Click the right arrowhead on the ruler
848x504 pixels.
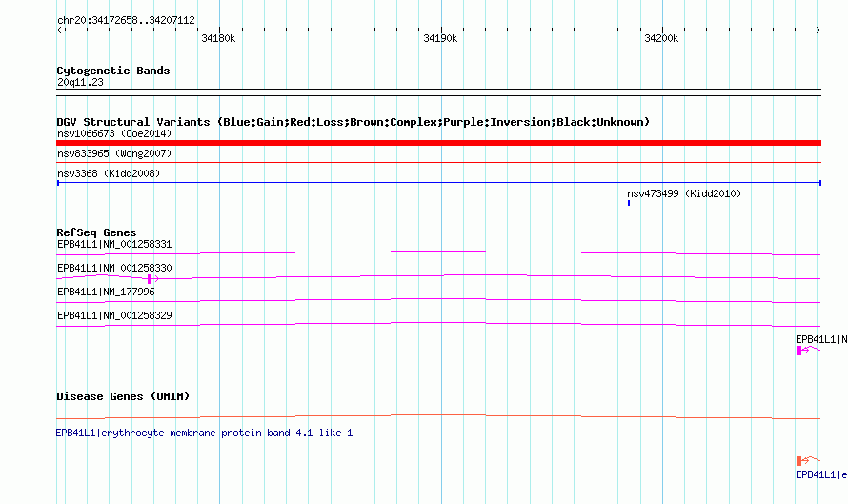(818, 30)
